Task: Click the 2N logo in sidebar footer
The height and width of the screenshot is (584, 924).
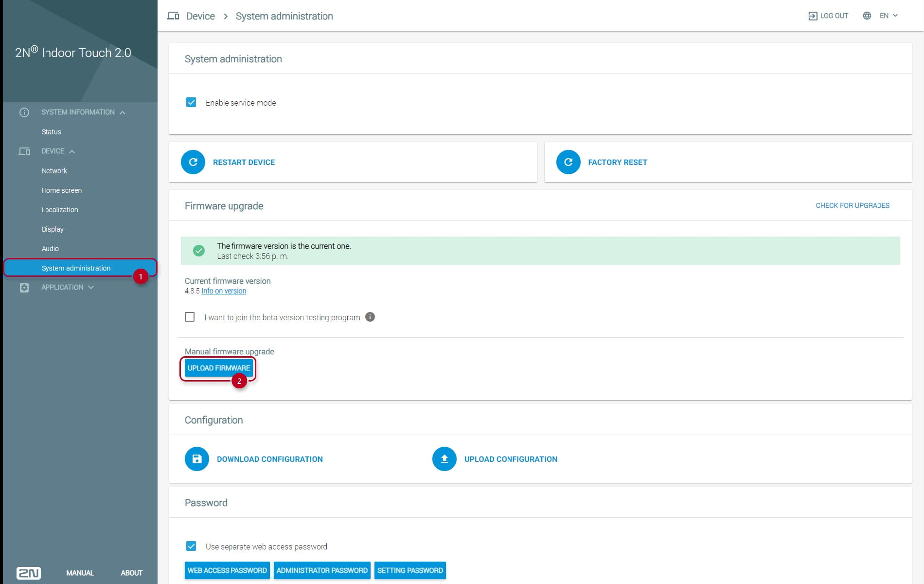Action: (x=29, y=573)
